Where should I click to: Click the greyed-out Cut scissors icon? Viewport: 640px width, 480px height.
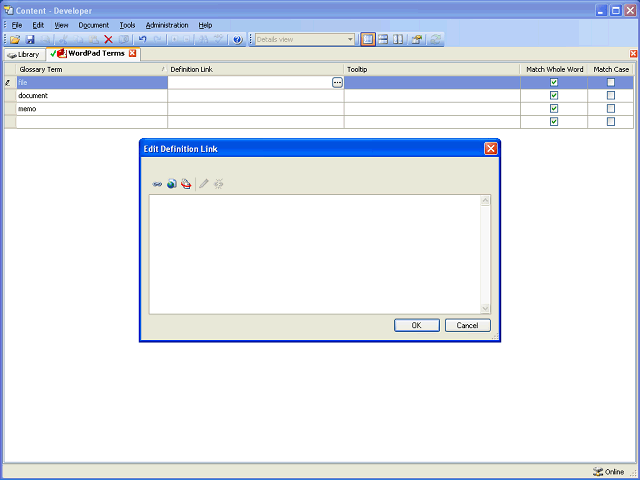click(x=63, y=40)
